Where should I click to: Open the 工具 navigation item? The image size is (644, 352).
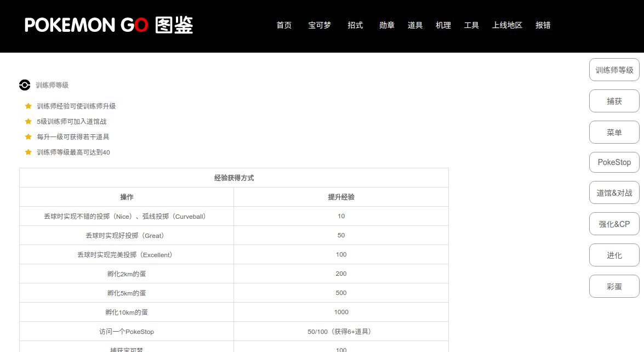click(471, 25)
